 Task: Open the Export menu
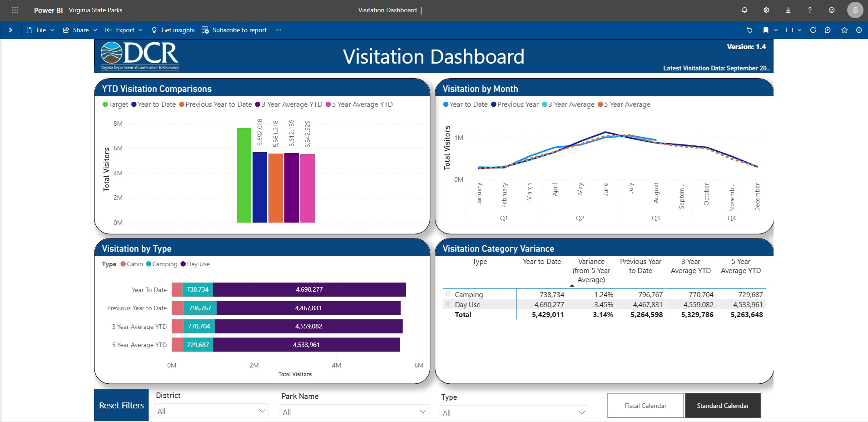pos(124,30)
